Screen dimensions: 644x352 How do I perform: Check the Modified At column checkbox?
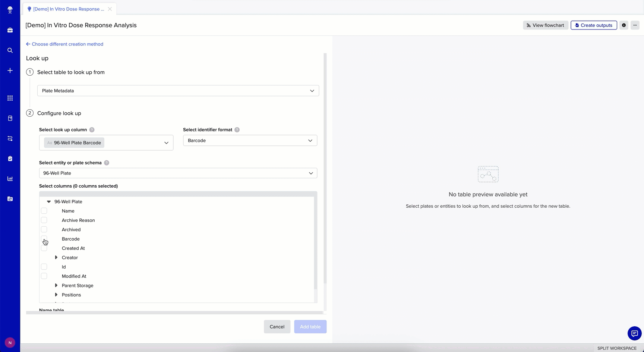coord(44,276)
